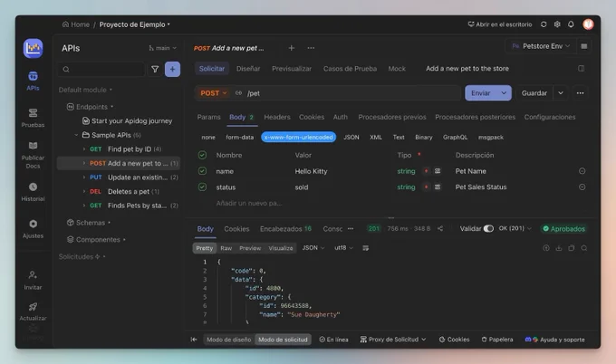Open the Enviar dropdown arrow
Image resolution: width=616 pixels, height=364 pixels.
click(x=504, y=93)
